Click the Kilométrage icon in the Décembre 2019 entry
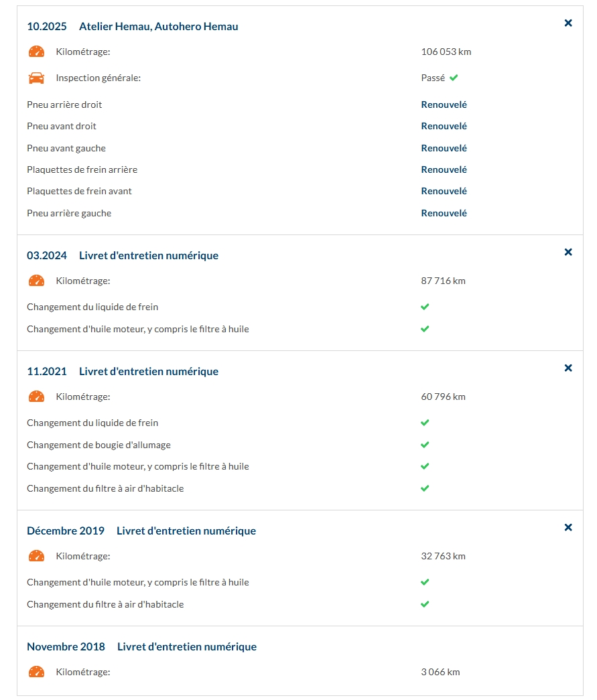 36,555
